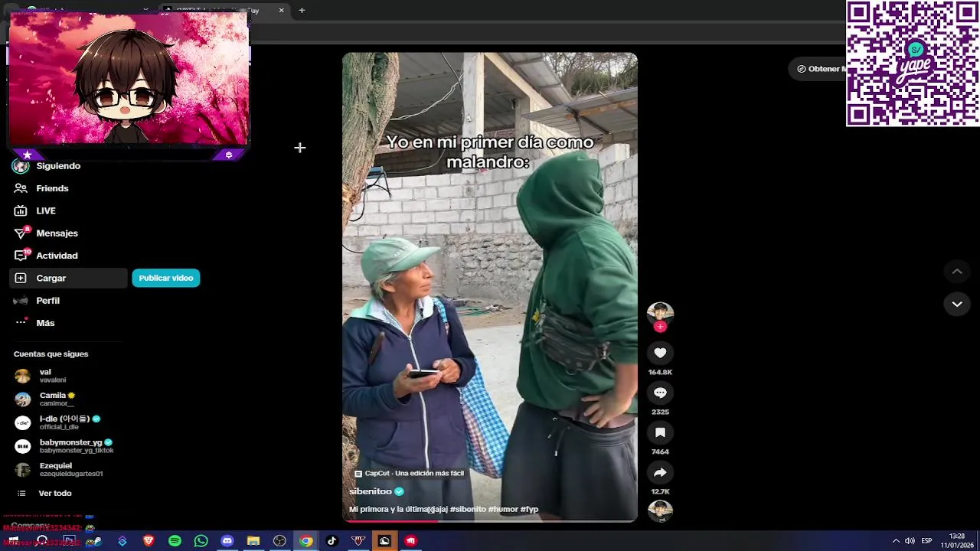Click the #fyp hashtag
The image size is (980, 551).
click(x=529, y=509)
